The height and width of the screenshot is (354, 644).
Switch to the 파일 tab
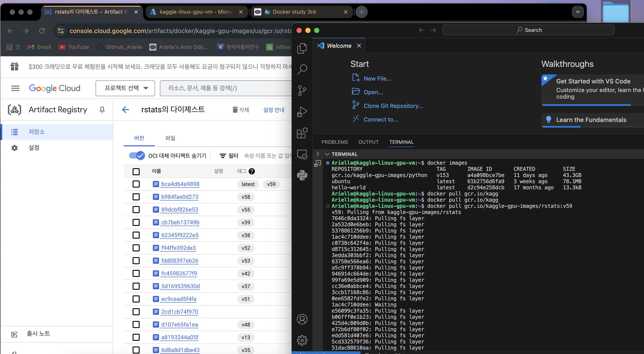[170, 138]
